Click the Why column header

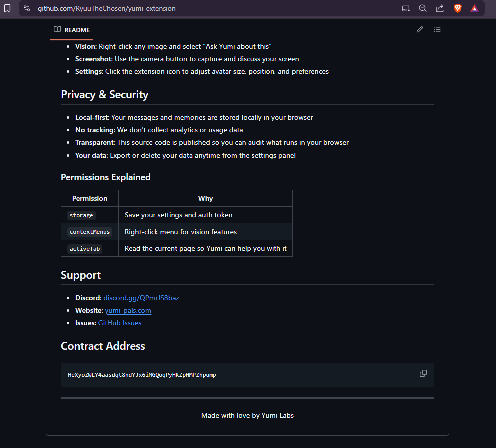click(x=205, y=198)
